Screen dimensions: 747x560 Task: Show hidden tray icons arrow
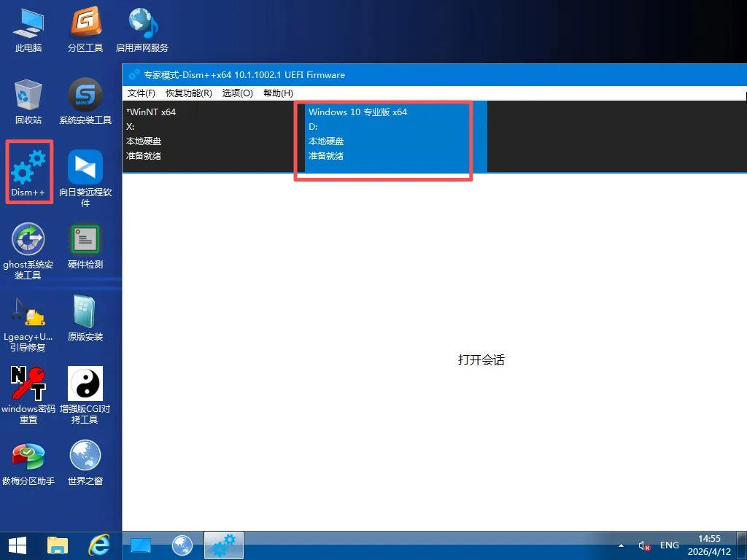(621, 545)
